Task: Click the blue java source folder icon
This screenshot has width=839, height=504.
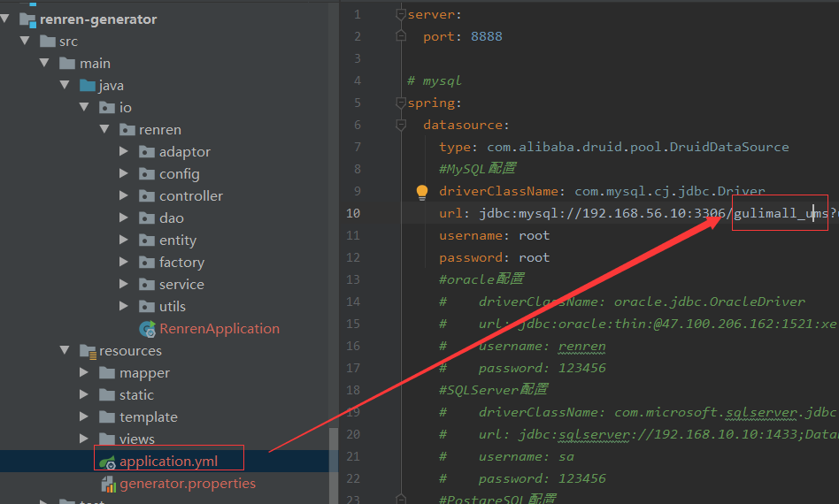Action: (88, 86)
